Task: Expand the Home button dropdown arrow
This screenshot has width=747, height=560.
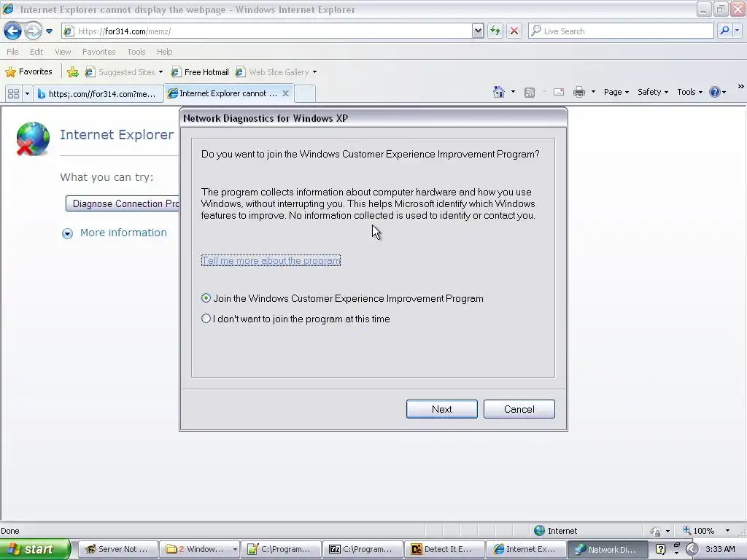Action: tap(513, 92)
